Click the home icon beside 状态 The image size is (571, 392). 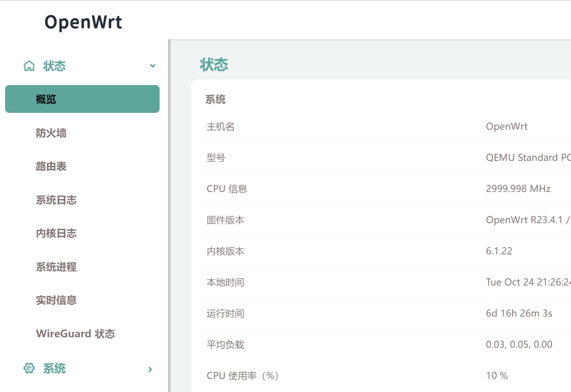click(29, 66)
